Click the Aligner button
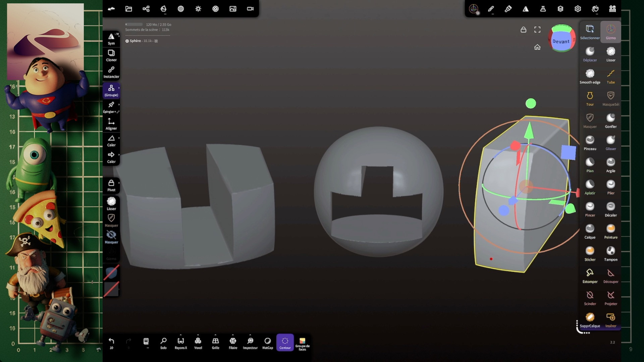Viewport: 644px width, 362px height. (111, 124)
